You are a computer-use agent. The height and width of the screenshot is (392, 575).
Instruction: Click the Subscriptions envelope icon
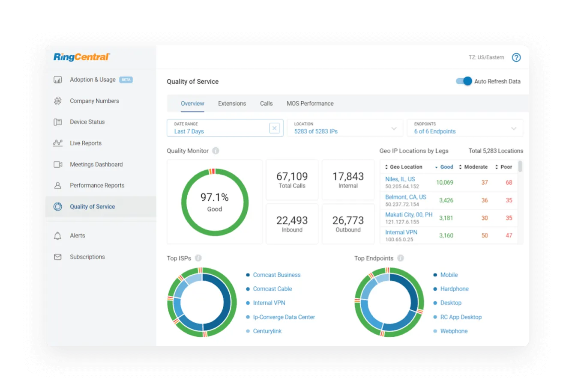pos(57,257)
